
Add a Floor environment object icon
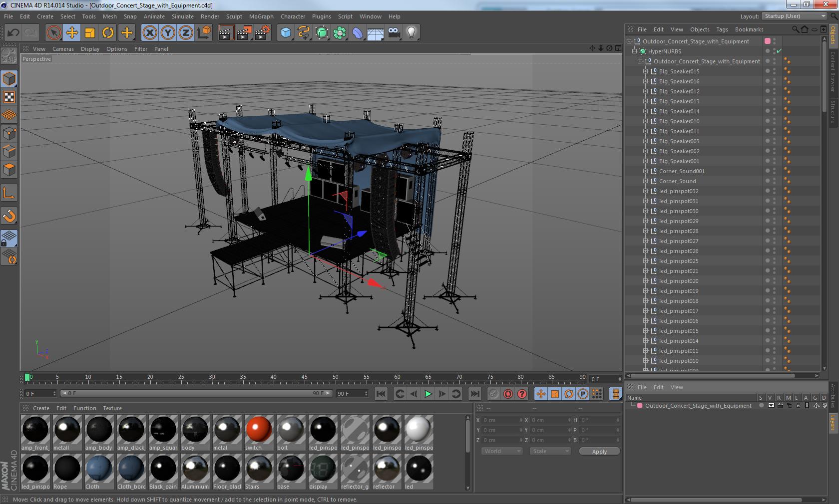(376, 33)
